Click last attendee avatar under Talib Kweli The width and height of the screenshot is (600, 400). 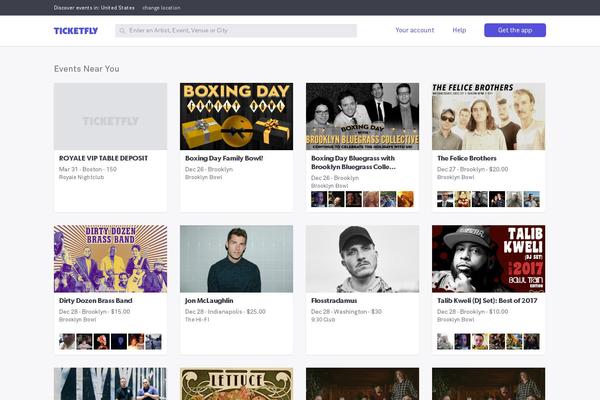tap(532, 342)
